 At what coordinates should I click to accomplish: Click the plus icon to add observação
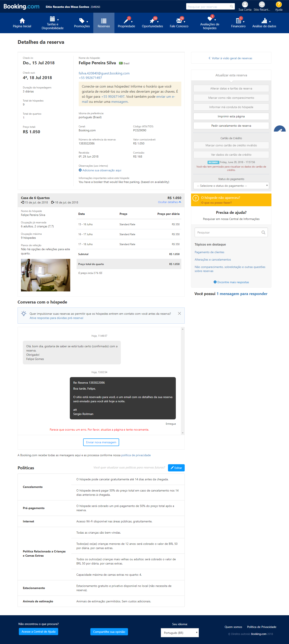pos(80,170)
